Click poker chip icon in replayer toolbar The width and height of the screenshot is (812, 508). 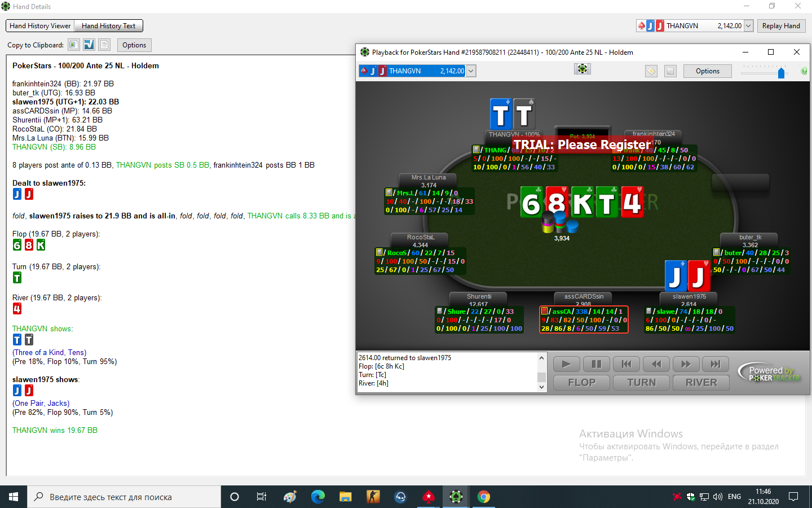(x=582, y=68)
